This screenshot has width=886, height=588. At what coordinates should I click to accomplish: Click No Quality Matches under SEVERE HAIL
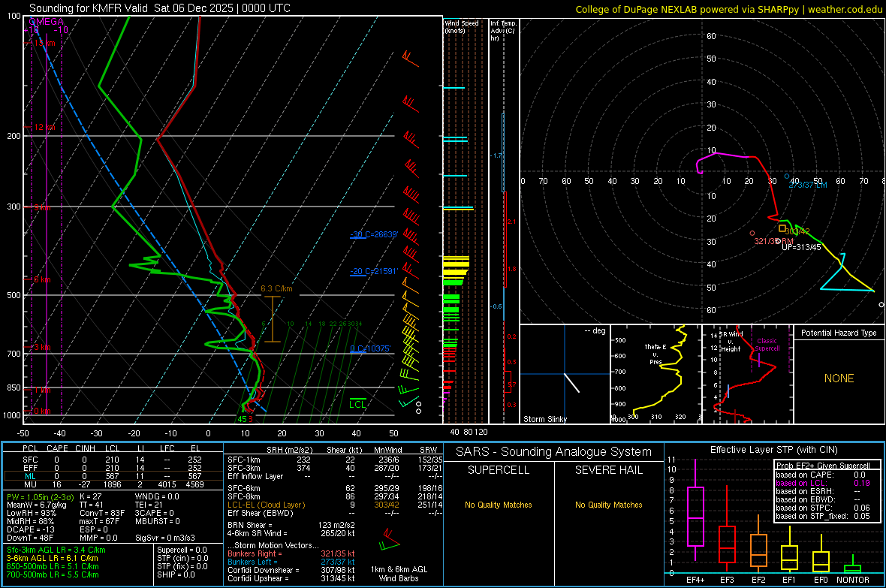coord(608,505)
